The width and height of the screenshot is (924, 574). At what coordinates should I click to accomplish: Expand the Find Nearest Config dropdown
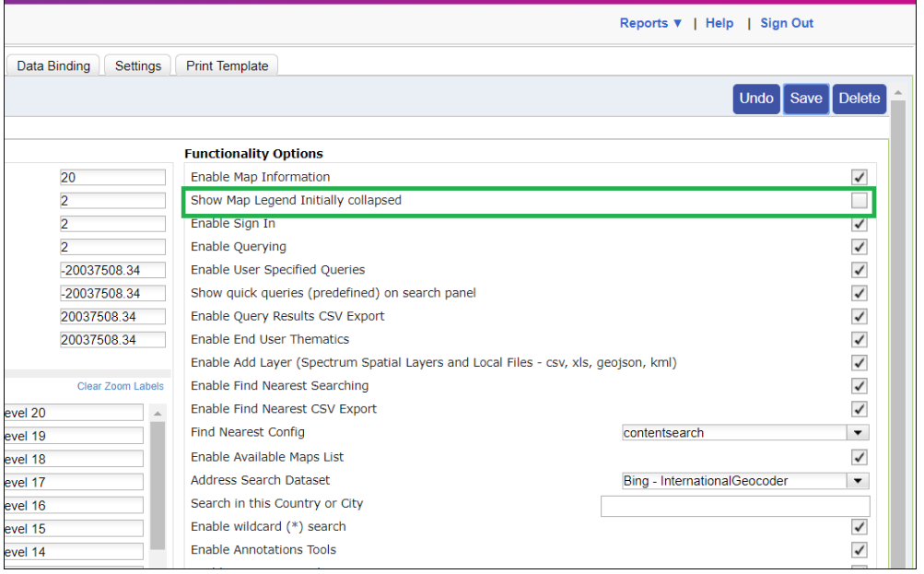click(x=858, y=433)
